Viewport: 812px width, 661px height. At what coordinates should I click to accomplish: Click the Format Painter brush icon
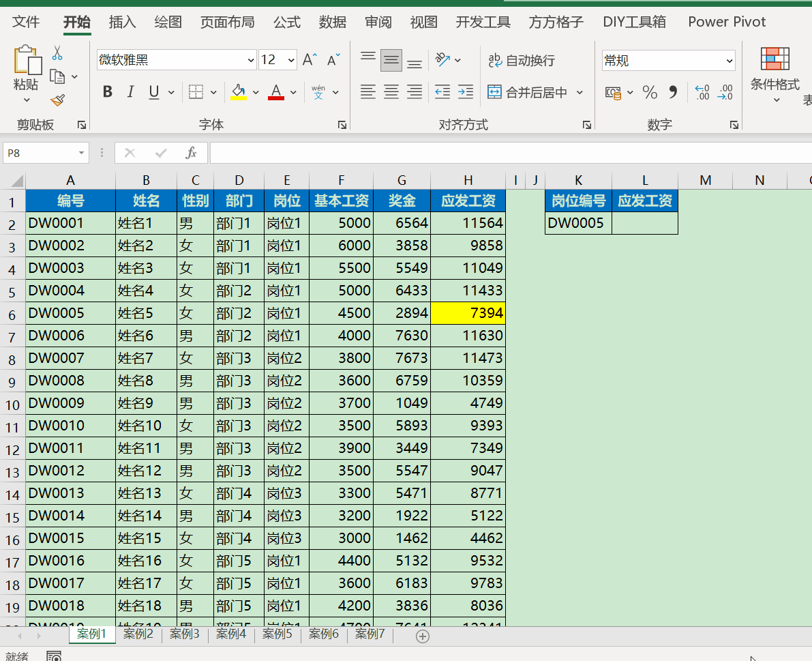pos(57,100)
